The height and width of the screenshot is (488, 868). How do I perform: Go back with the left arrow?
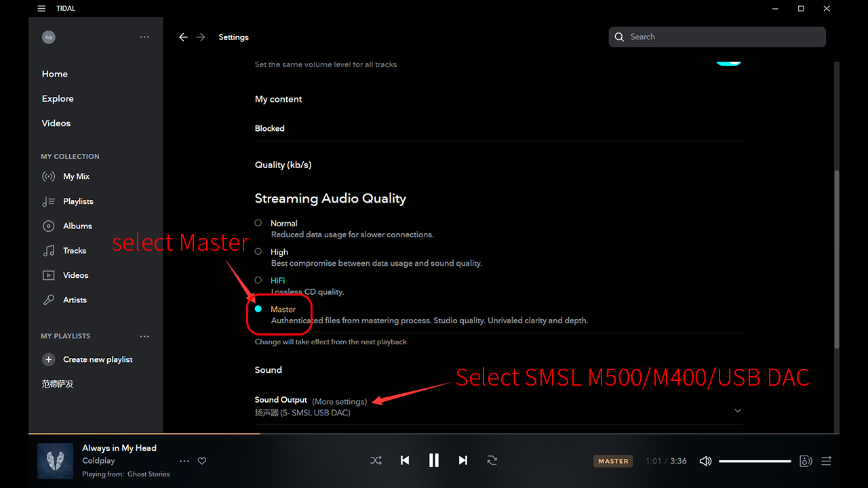click(x=183, y=37)
